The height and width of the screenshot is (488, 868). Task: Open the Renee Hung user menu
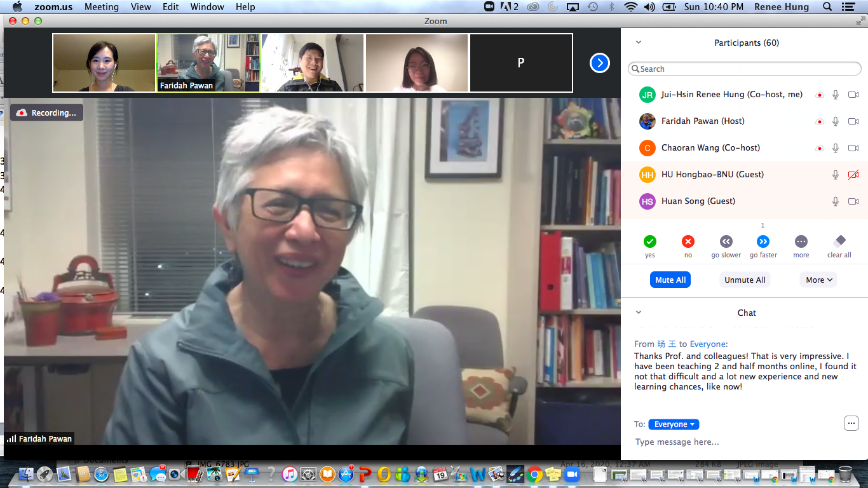[782, 7]
